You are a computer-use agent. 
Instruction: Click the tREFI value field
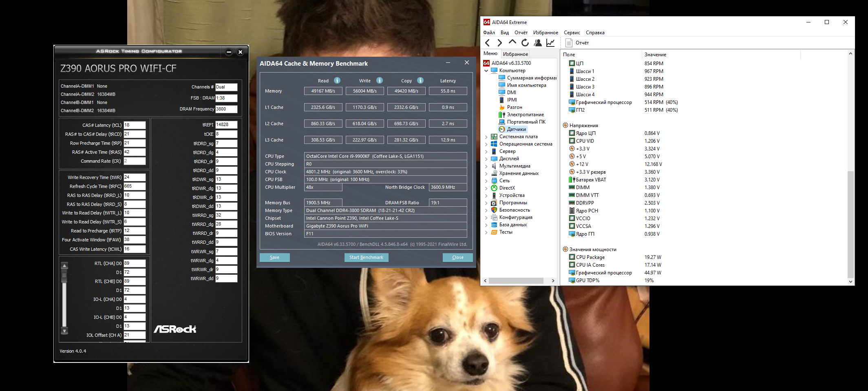[226, 125]
